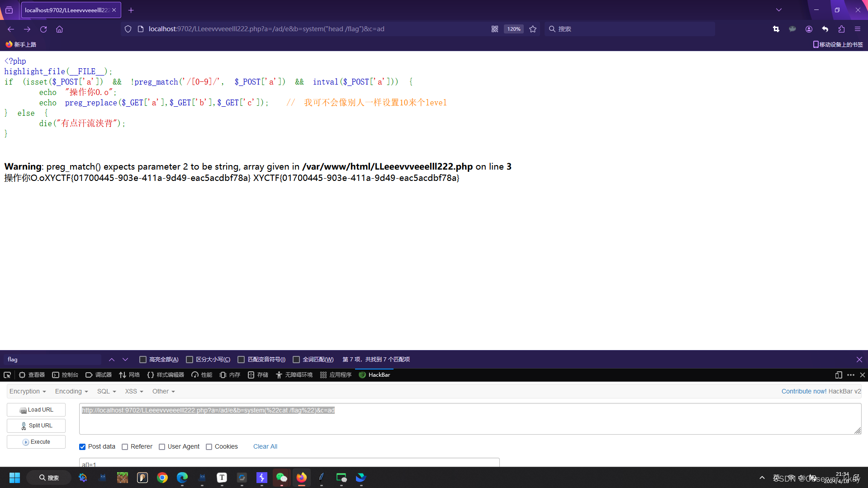Switch to the 存储 DevTools tab

(257, 375)
